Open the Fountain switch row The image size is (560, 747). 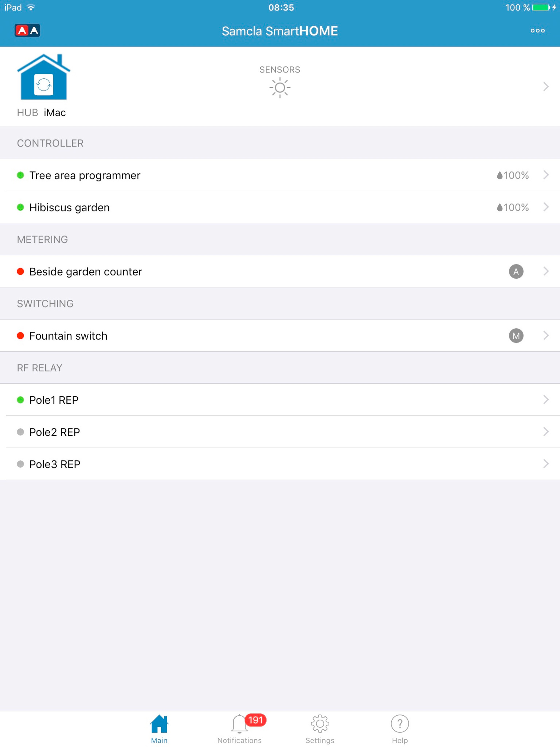(x=280, y=336)
